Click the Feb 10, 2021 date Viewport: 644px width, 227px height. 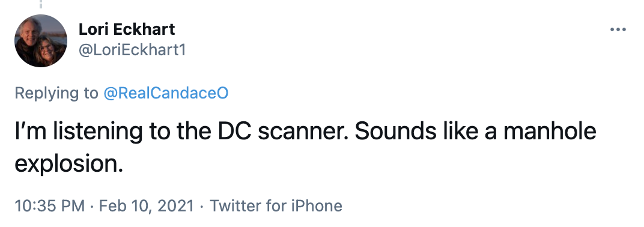click(x=146, y=205)
